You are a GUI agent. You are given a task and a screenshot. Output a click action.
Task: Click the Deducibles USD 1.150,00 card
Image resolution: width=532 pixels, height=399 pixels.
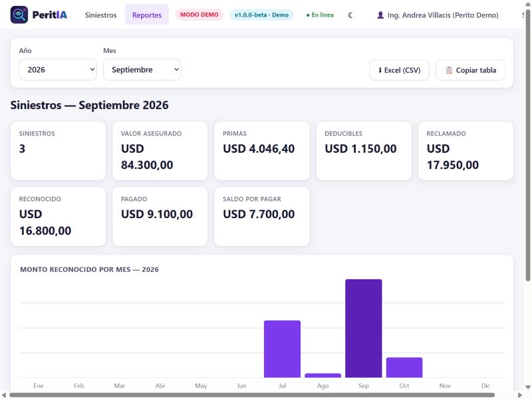point(364,151)
